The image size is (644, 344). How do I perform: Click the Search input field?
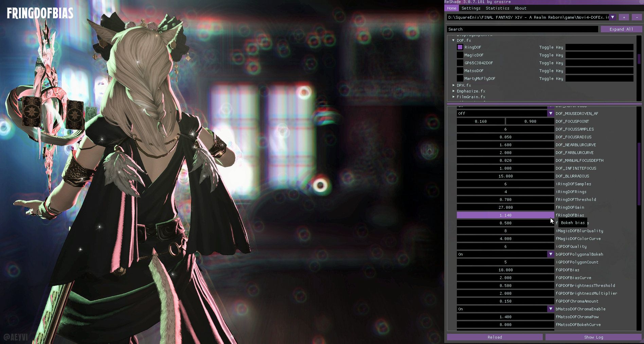pyautogui.click(x=522, y=29)
